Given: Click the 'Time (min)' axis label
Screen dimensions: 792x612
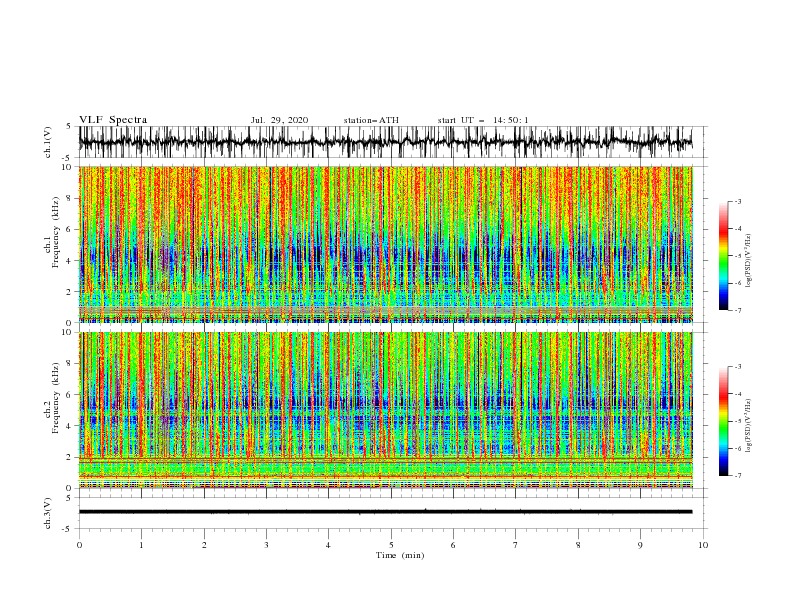Looking at the screenshot, I should pos(400,555).
